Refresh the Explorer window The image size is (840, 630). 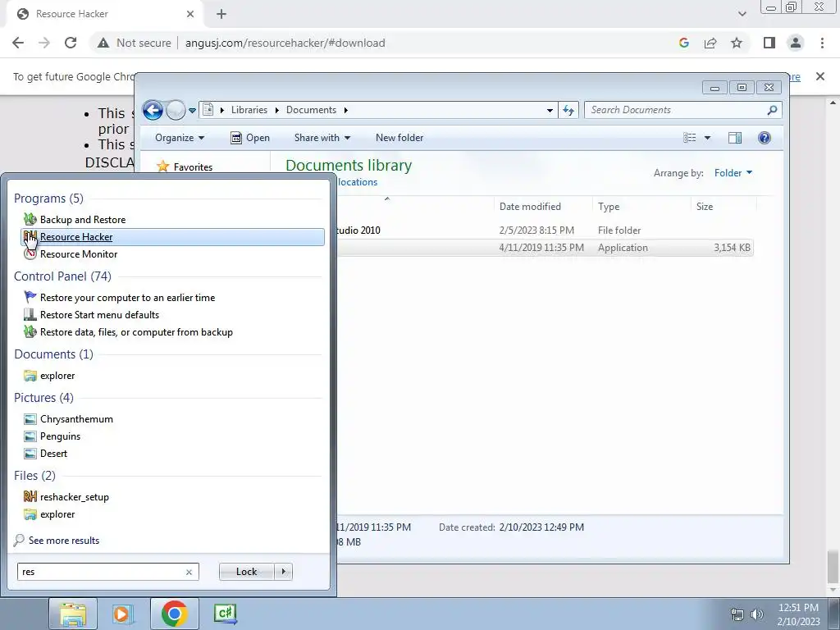point(568,111)
